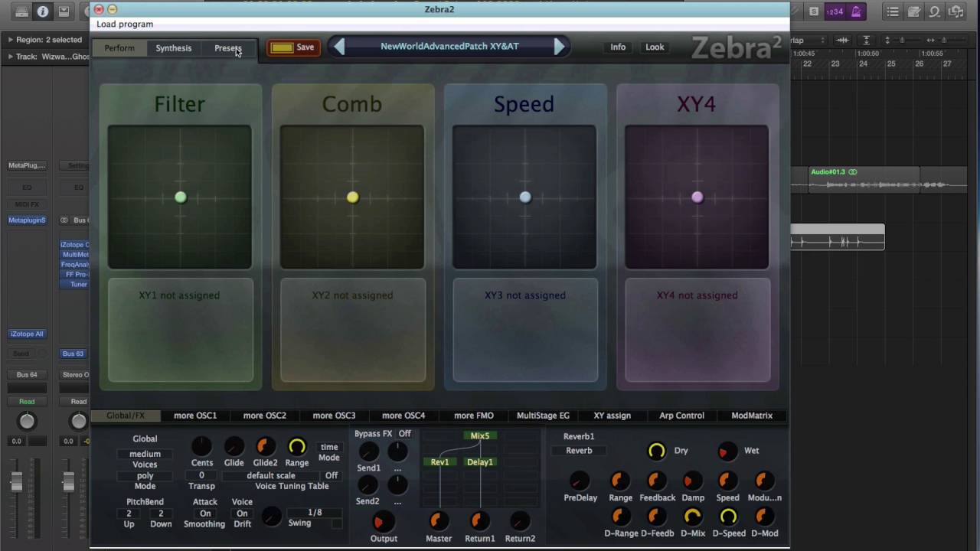The image size is (980, 551).
Task: Switch to the Perform tab
Action: (119, 48)
